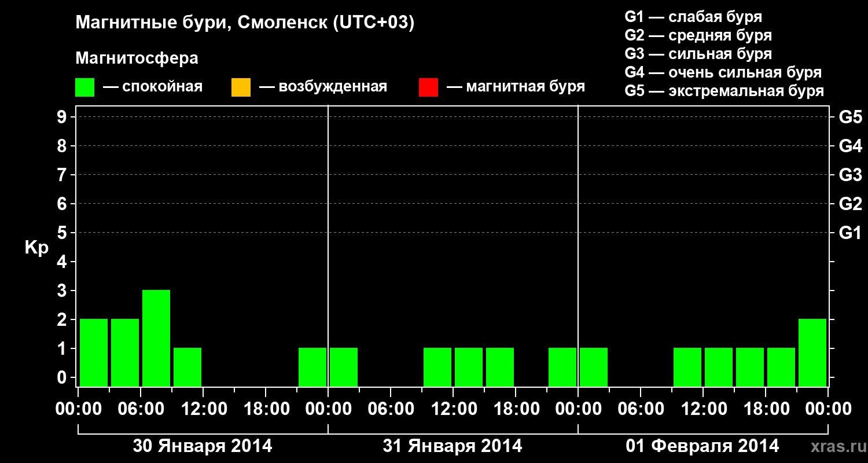Select the 'G5 — экстремальная буря' legend line
Screen dimensions: 868x463
[724, 91]
